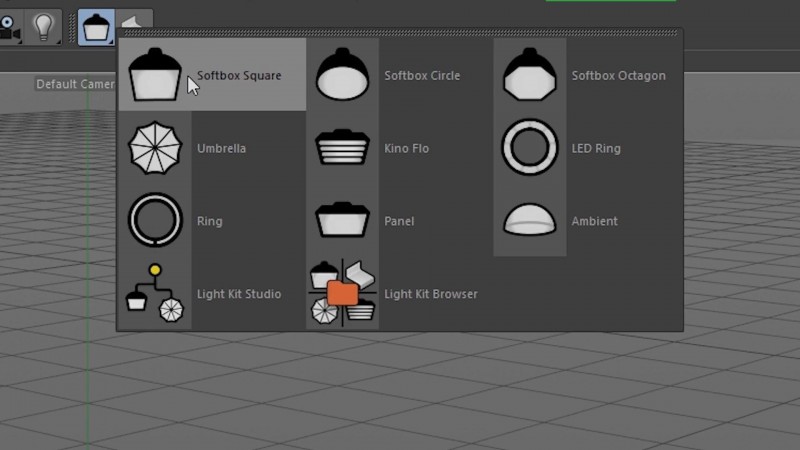
Task: Pick the Kino Flo light icon
Action: (342, 148)
